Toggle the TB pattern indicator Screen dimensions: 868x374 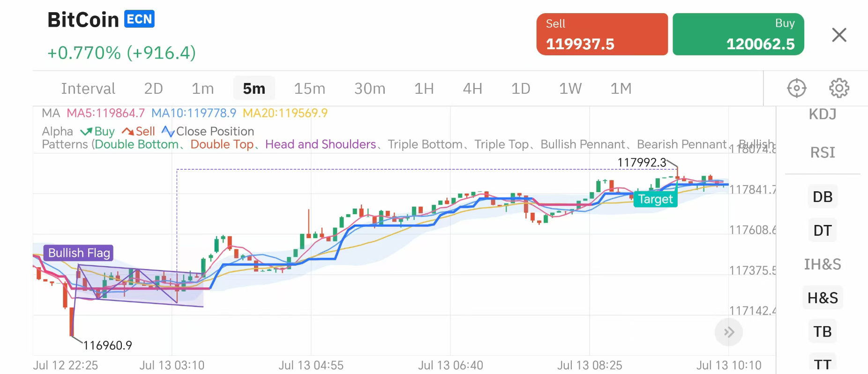[823, 332]
